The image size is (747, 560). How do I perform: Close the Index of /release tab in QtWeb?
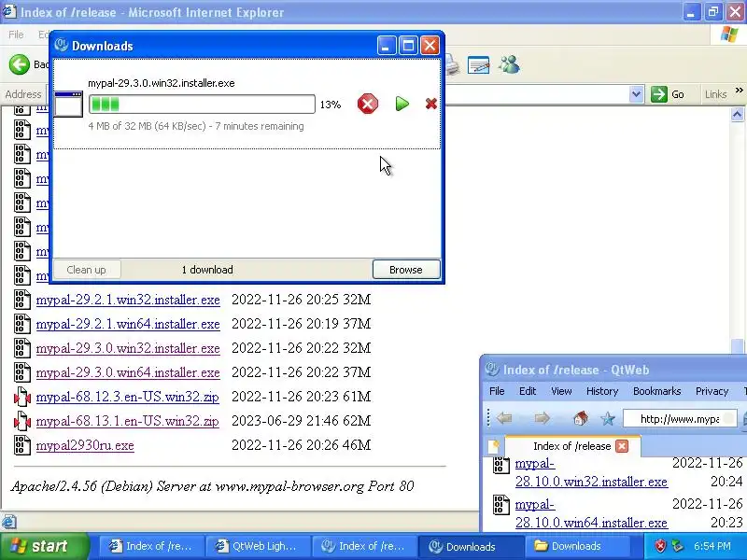tap(622, 446)
